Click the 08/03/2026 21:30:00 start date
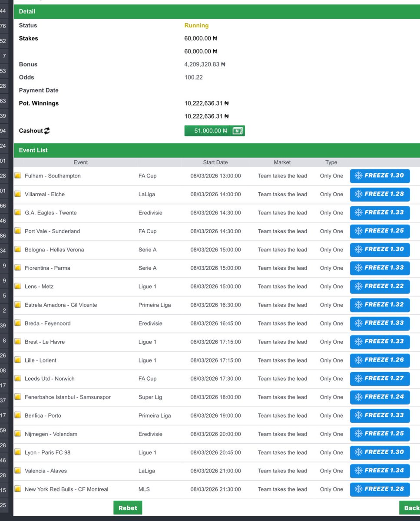The image size is (420, 521). pos(216,489)
